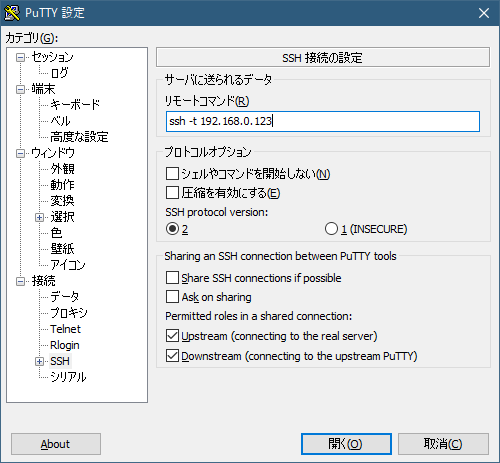Collapse the セッション tree node
Image resolution: width=500 pixels, height=463 pixels.
(20, 58)
